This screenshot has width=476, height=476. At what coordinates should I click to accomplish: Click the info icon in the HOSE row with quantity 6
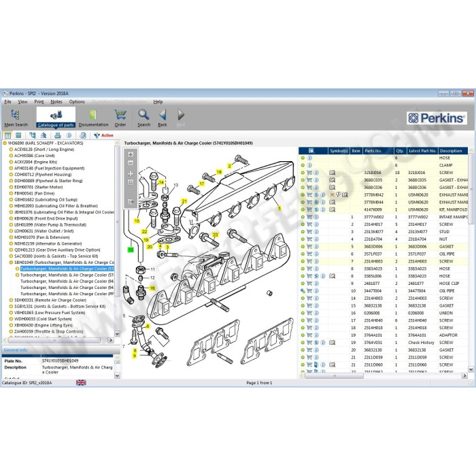click(309, 158)
